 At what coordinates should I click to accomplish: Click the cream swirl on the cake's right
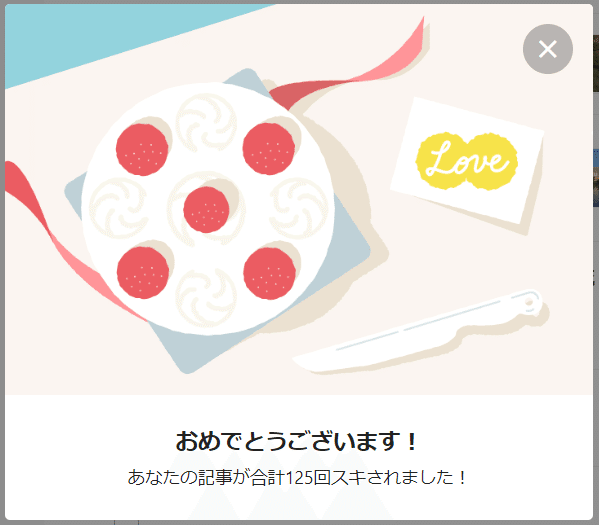coord(299,208)
